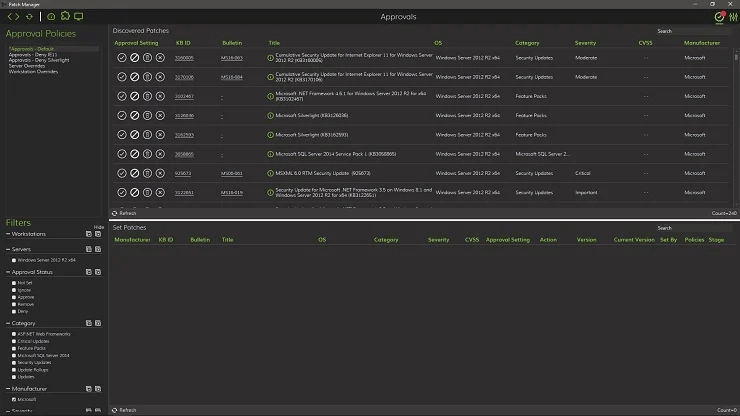The image size is (740, 416).
Task: Click second filter icon beside Servers header
Action: [x=98, y=249]
